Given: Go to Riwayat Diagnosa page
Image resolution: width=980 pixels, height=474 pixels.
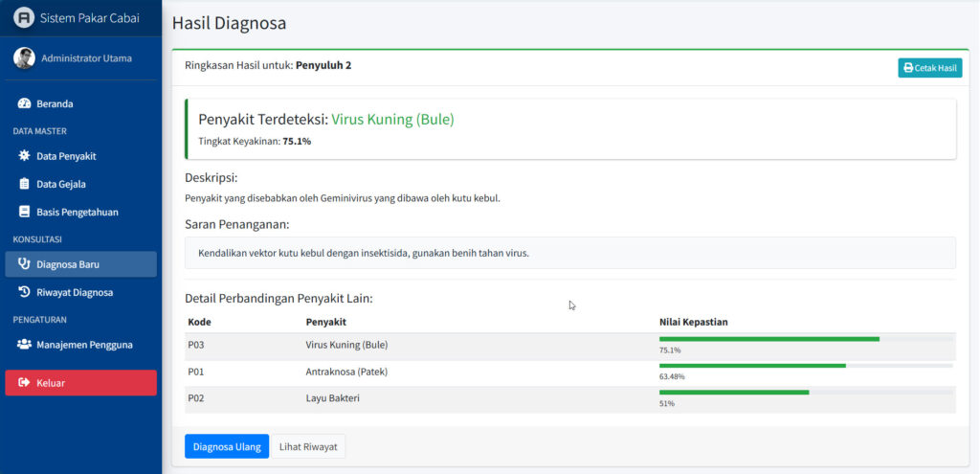Looking at the screenshot, I should click(x=75, y=292).
